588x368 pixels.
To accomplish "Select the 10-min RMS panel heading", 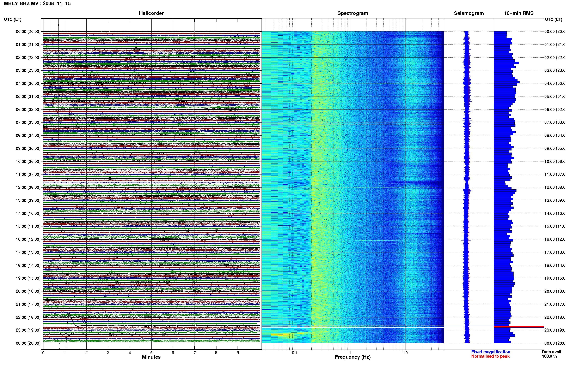I will [519, 13].
